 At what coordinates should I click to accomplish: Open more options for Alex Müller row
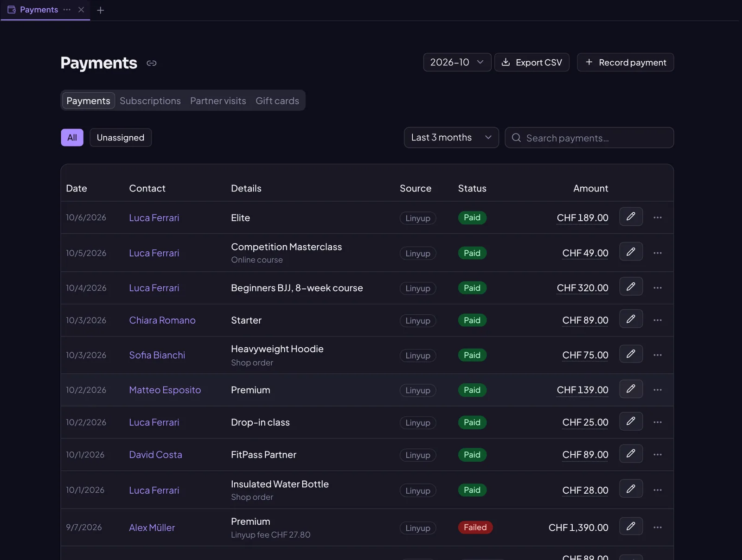pyautogui.click(x=658, y=528)
